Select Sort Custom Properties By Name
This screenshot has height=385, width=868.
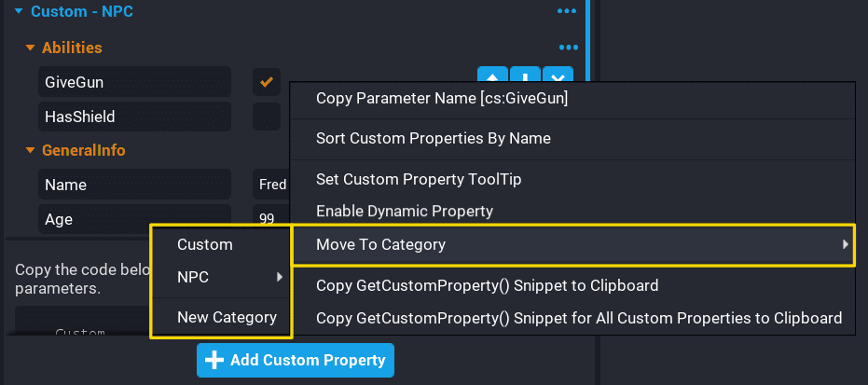434,138
